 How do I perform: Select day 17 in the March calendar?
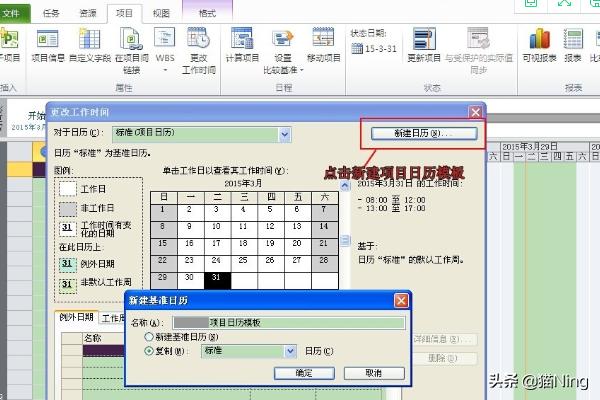point(217,243)
